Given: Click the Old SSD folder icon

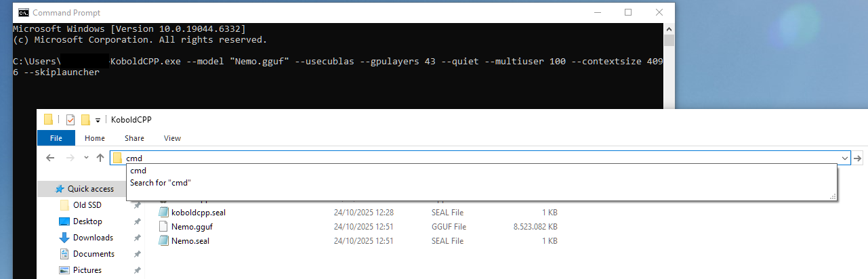Looking at the screenshot, I should 64,205.
